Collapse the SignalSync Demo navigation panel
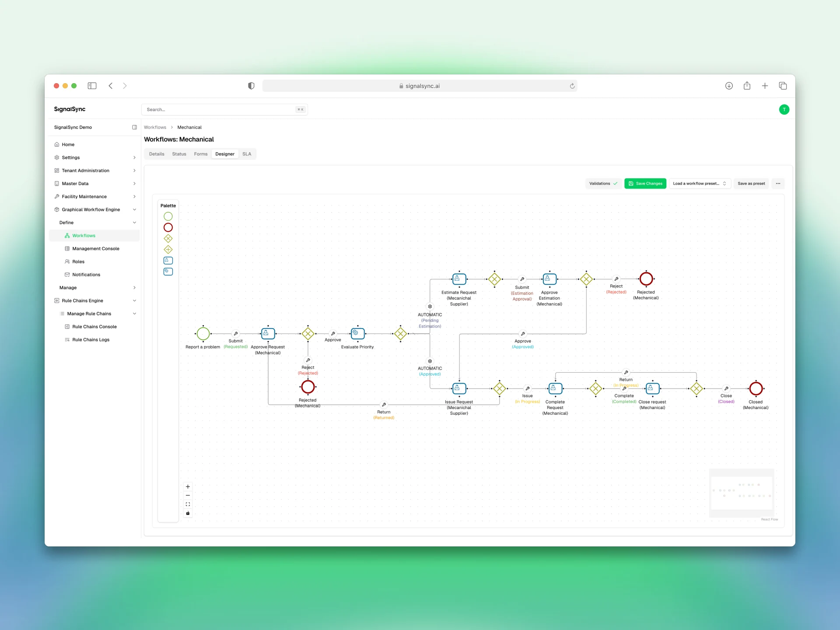Viewport: 840px width, 630px height. point(135,127)
